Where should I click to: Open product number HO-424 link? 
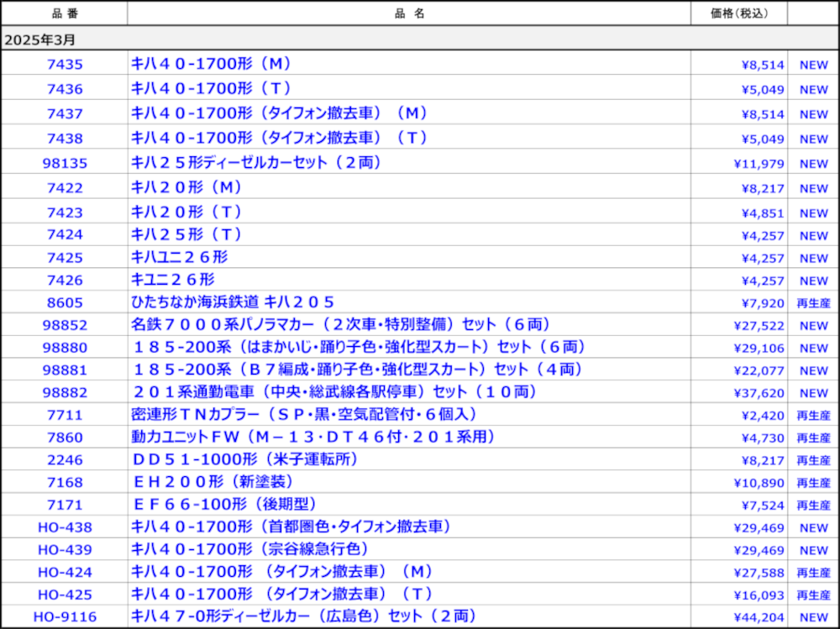65,572
